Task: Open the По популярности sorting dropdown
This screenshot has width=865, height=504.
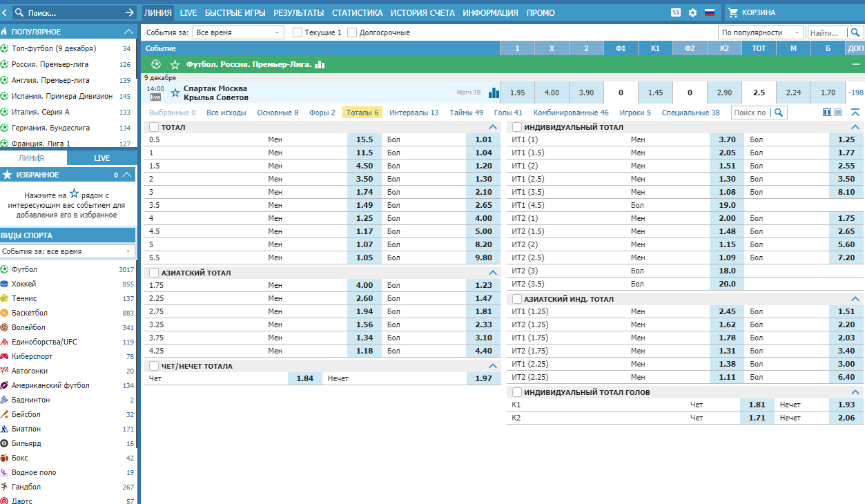Action: (761, 32)
